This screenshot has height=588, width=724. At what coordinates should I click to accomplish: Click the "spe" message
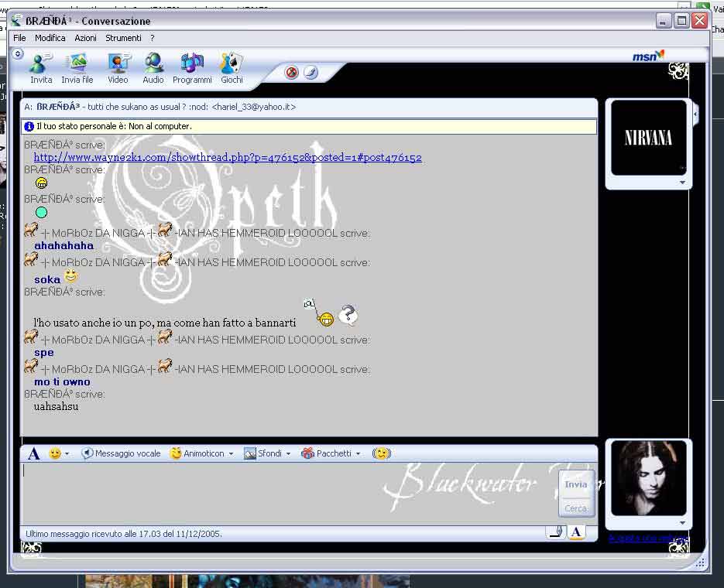[x=44, y=353]
